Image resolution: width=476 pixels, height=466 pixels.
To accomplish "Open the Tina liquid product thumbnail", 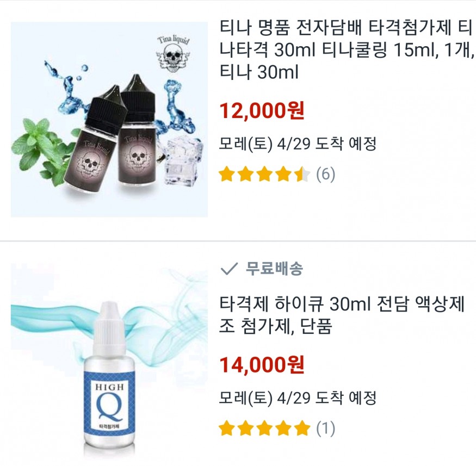I will pos(109,119).
